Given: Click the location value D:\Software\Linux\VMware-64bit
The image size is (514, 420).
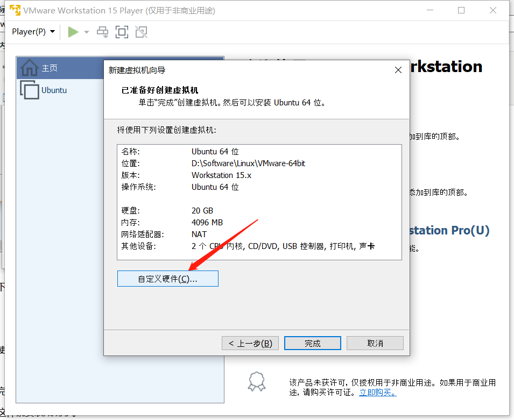Looking at the screenshot, I should (x=249, y=163).
